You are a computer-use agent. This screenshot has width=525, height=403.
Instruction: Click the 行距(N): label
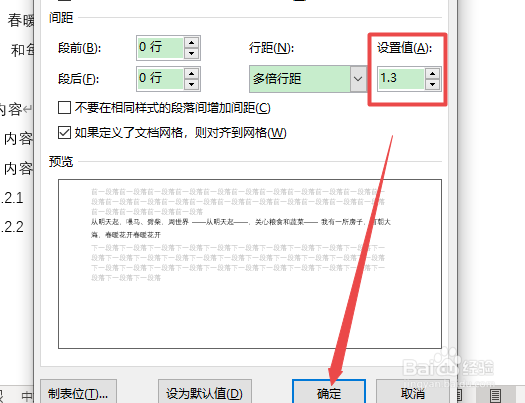(271, 48)
